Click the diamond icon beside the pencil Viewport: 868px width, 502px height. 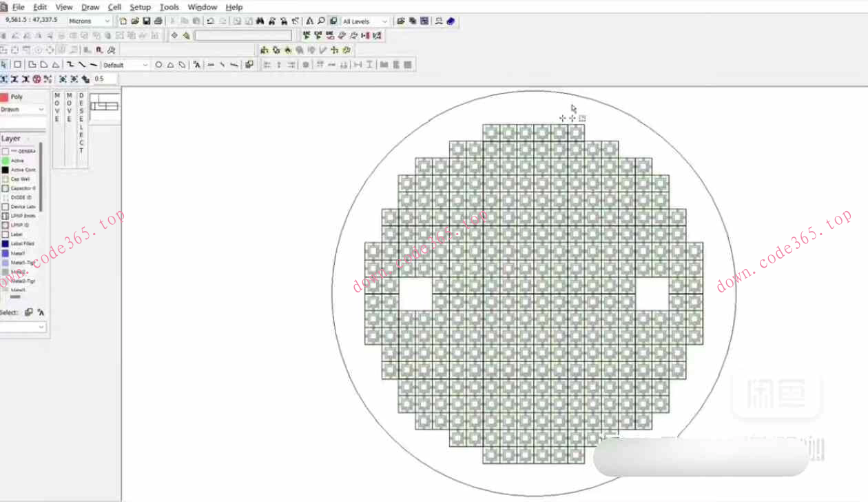[174, 35]
